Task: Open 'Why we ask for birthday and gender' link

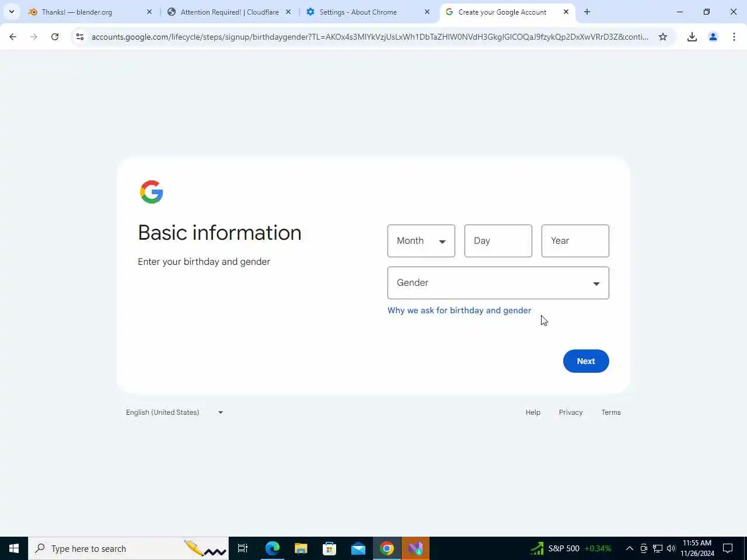Action: coord(459,310)
